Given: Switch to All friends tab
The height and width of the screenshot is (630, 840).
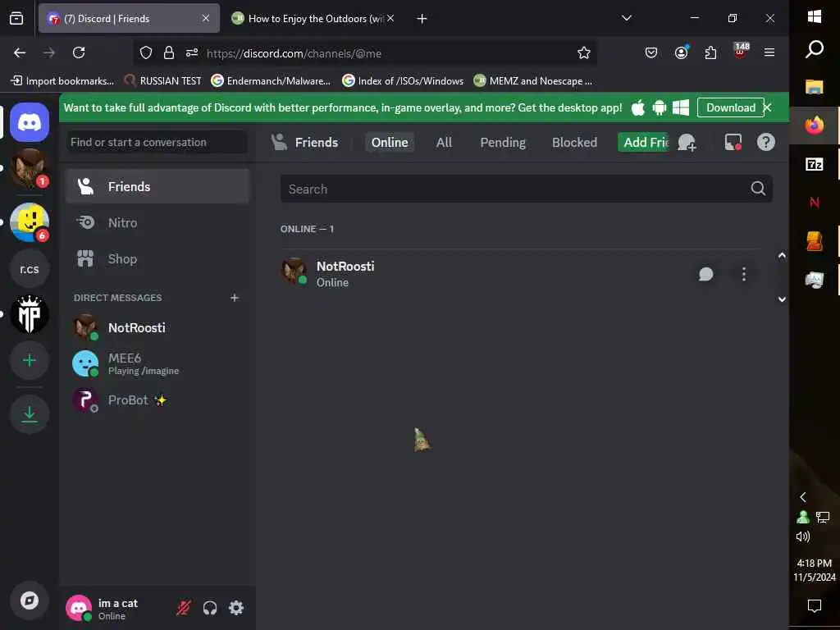Looking at the screenshot, I should [x=444, y=143].
